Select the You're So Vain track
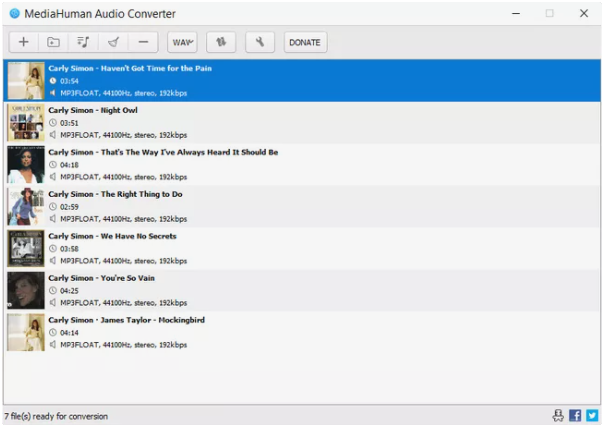 click(x=302, y=291)
